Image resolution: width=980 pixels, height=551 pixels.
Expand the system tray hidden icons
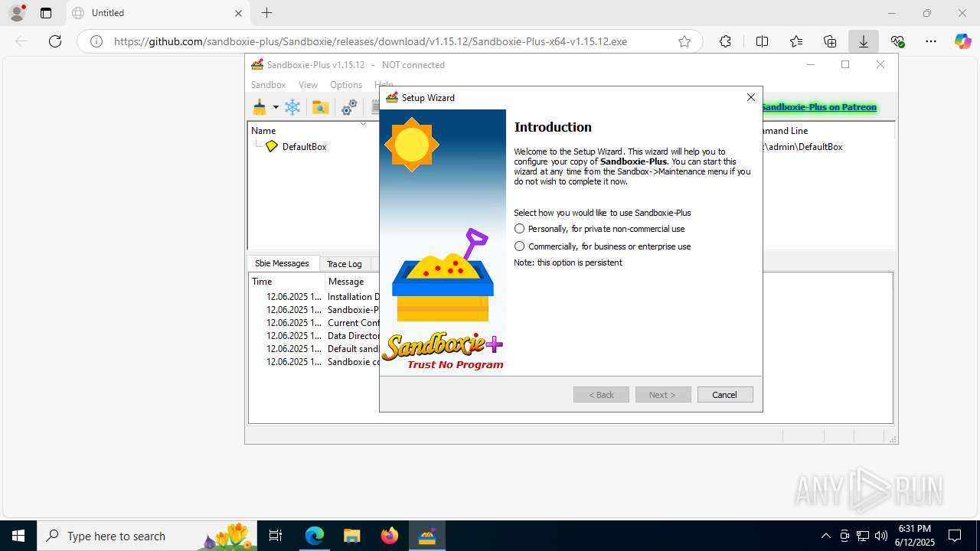[825, 536]
